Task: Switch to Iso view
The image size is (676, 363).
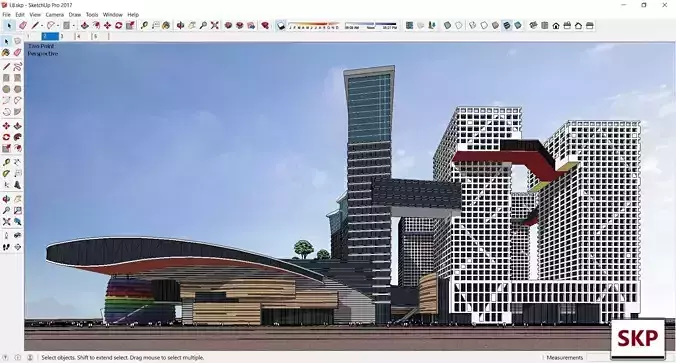Action: [534, 25]
